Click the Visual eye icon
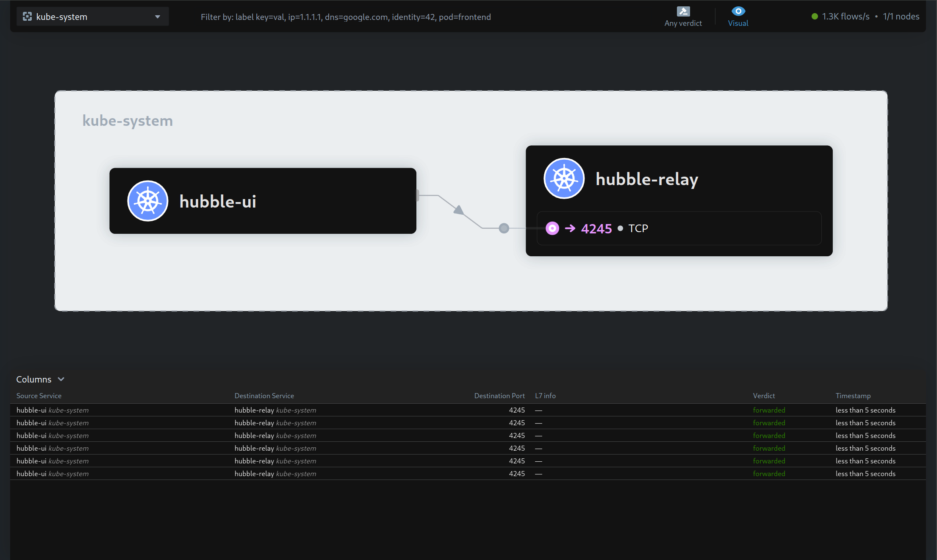 [738, 11]
